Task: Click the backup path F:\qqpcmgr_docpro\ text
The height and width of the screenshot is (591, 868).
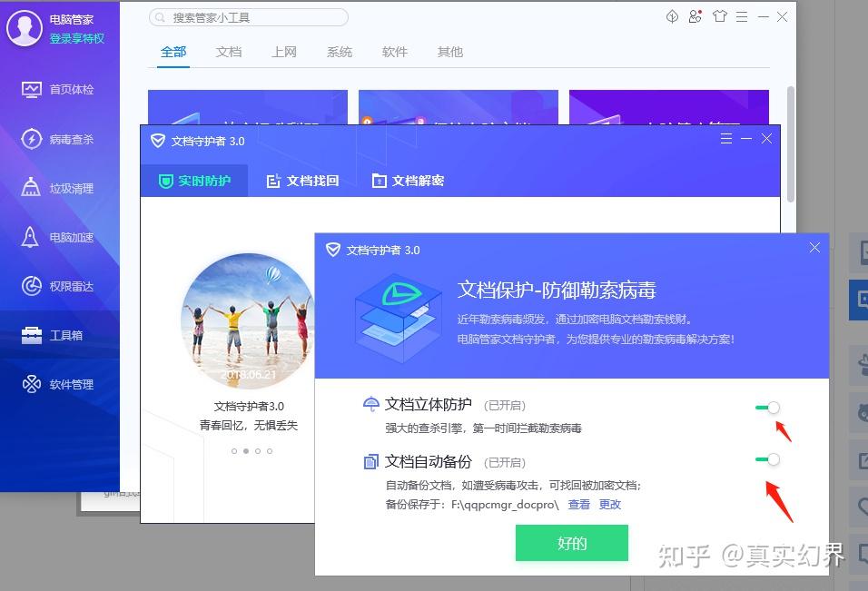Action: coord(505,505)
